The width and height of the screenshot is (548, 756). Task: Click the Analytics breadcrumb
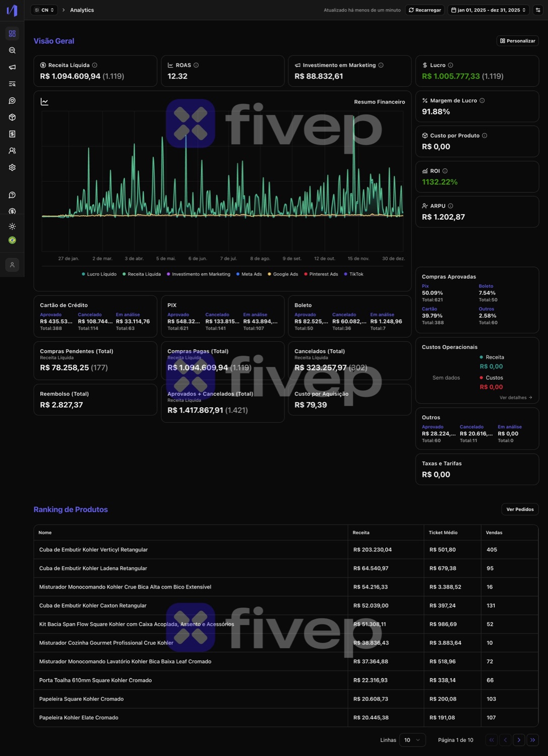(x=82, y=10)
